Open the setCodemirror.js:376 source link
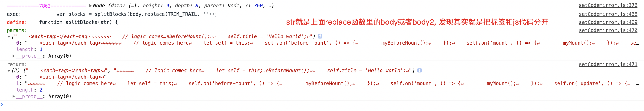The height and width of the screenshot is (111, 644). click(x=608, y=5)
